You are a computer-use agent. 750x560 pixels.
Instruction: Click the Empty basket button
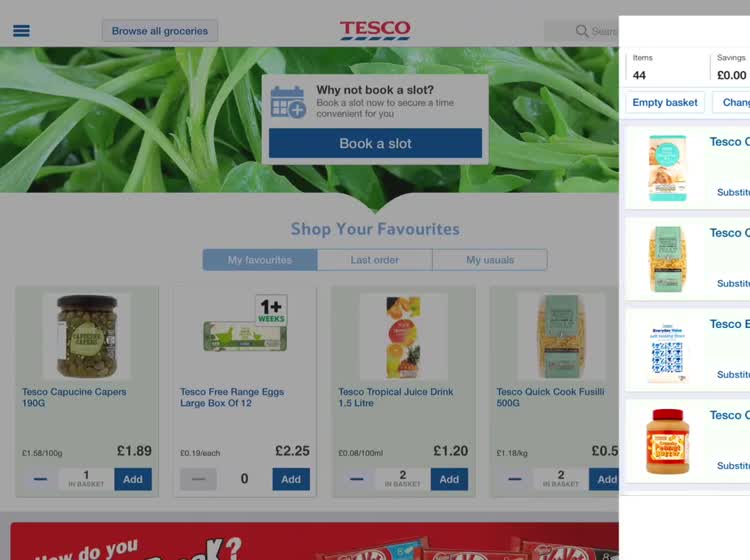click(x=665, y=102)
